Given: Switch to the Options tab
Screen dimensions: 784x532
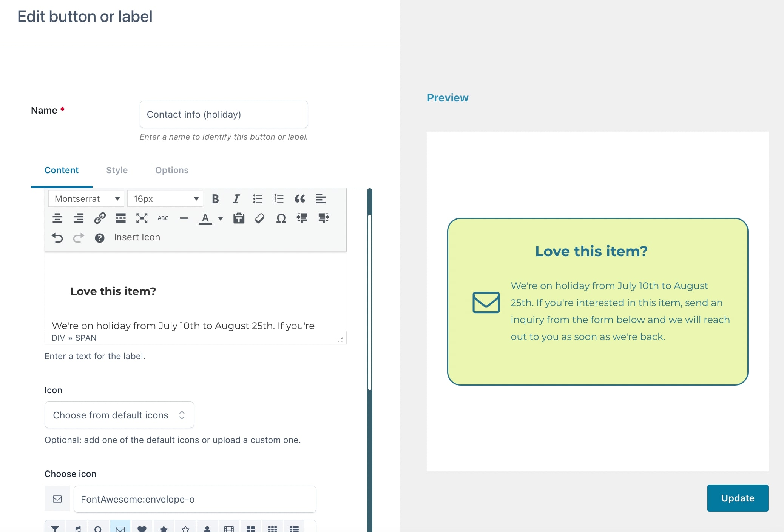Looking at the screenshot, I should click(x=172, y=170).
